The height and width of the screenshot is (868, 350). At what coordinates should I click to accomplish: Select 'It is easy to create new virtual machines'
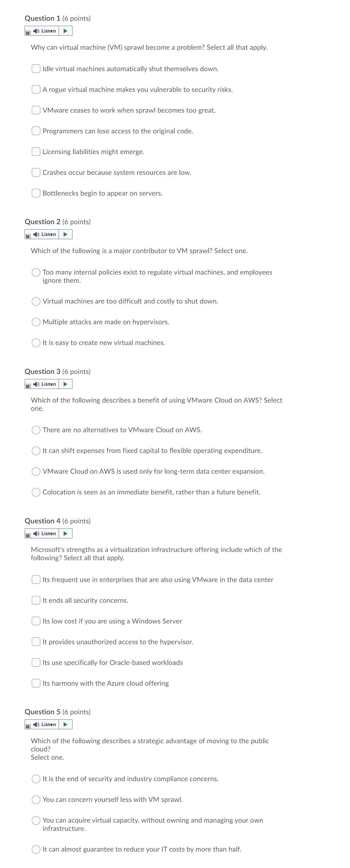[x=36, y=342]
